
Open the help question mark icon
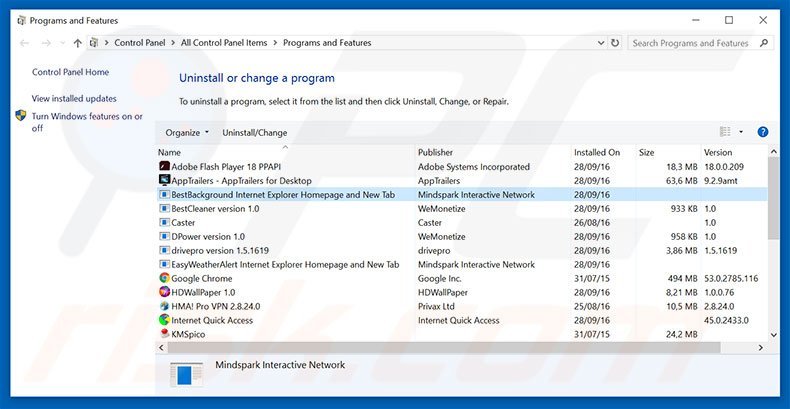pyautogui.click(x=763, y=132)
